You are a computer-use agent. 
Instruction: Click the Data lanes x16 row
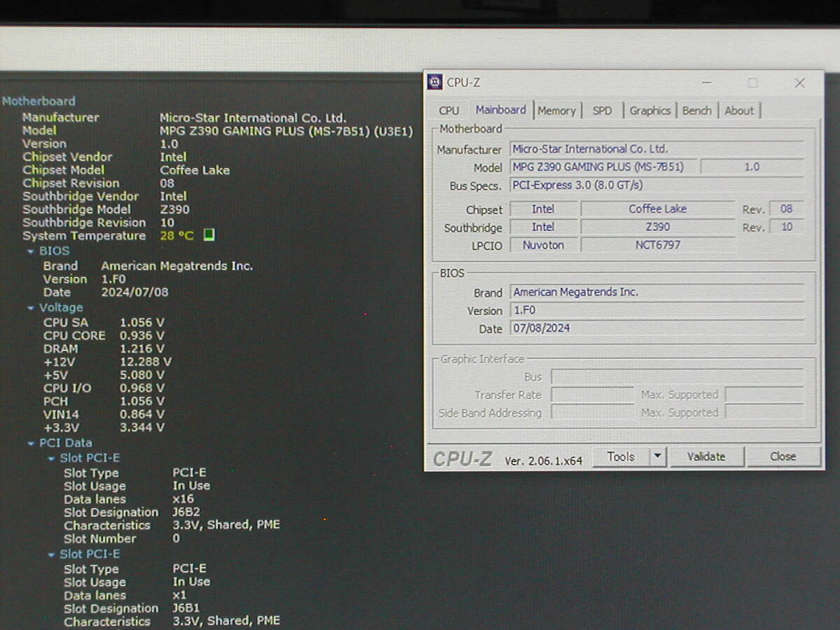(x=129, y=499)
